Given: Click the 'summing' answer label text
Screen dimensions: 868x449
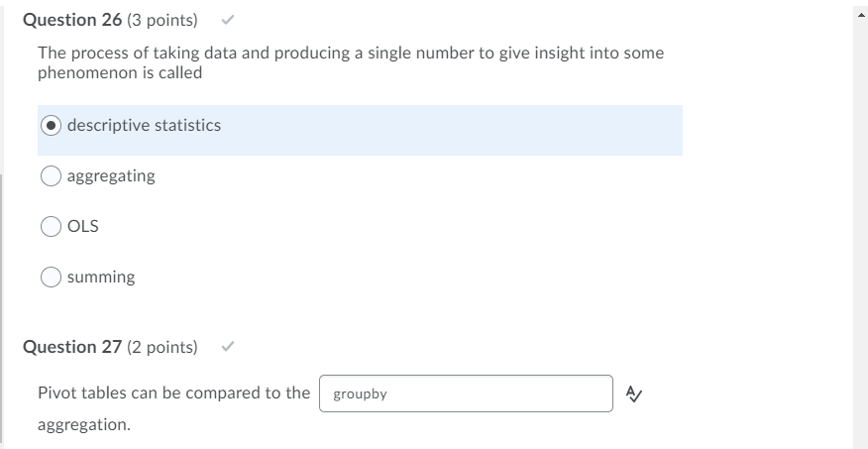Looking at the screenshot, I should click(x=101, y=277).
